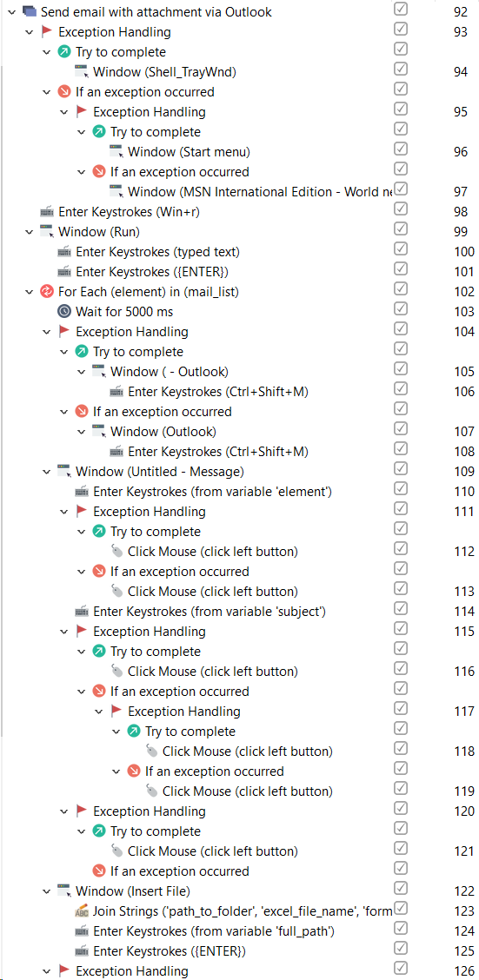Click the red flag icon on row 93
Viewport: 479px width, 980px height.
pyautogui.click(x=46, y=32)
